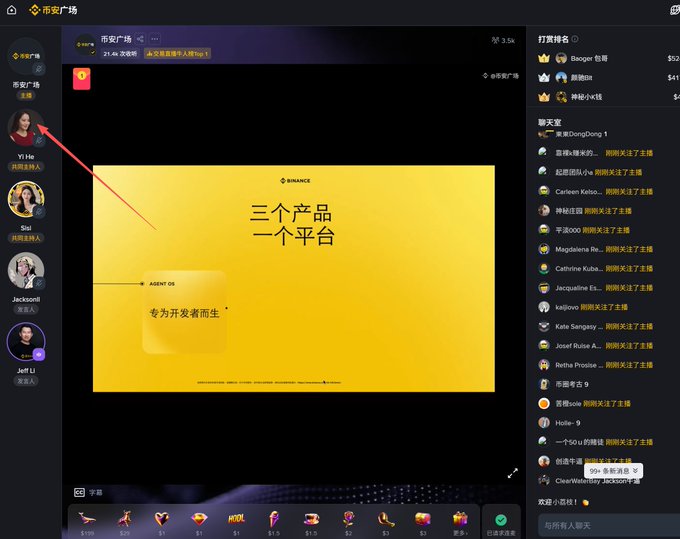Jump to the 99+ 条新消息
680x539 pixels.
click(614, 470)
